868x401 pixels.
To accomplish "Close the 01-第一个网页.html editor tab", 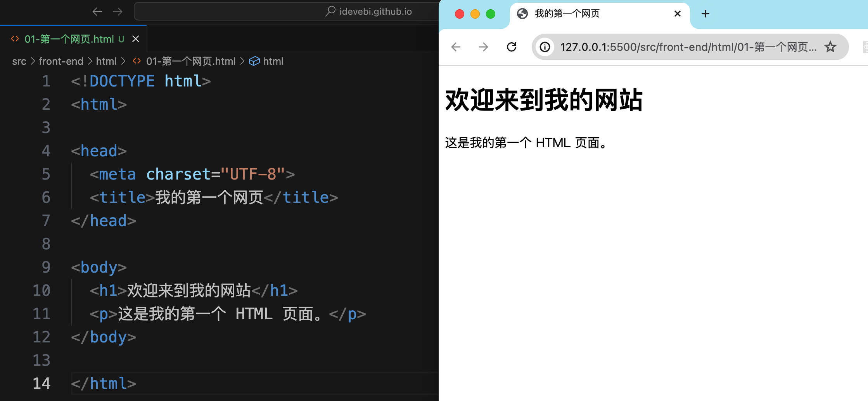I will [136, 39].
